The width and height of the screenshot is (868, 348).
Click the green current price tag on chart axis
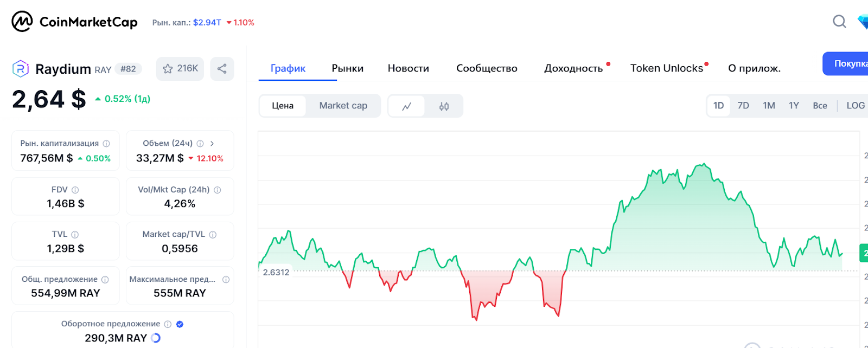click(x=864, y=253)
